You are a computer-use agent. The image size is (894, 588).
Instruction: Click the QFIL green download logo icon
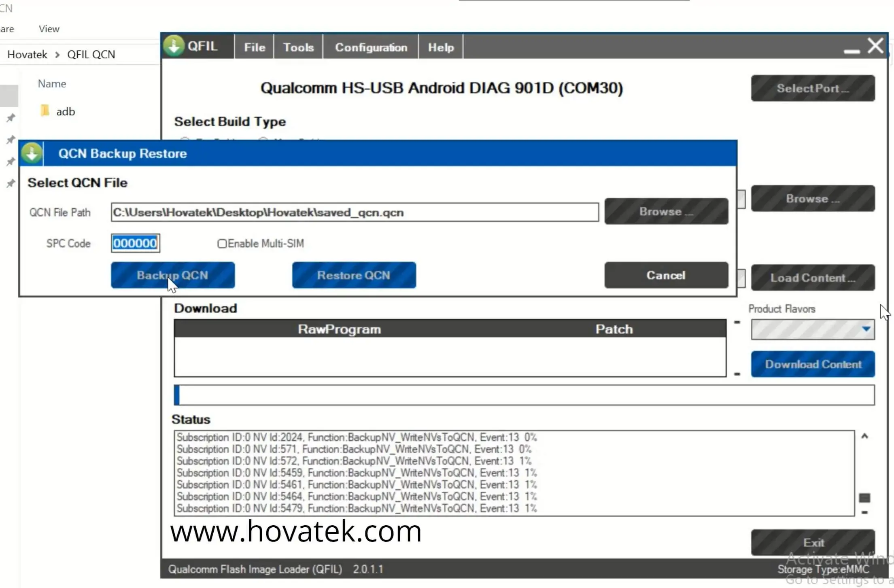coord(174,46)
